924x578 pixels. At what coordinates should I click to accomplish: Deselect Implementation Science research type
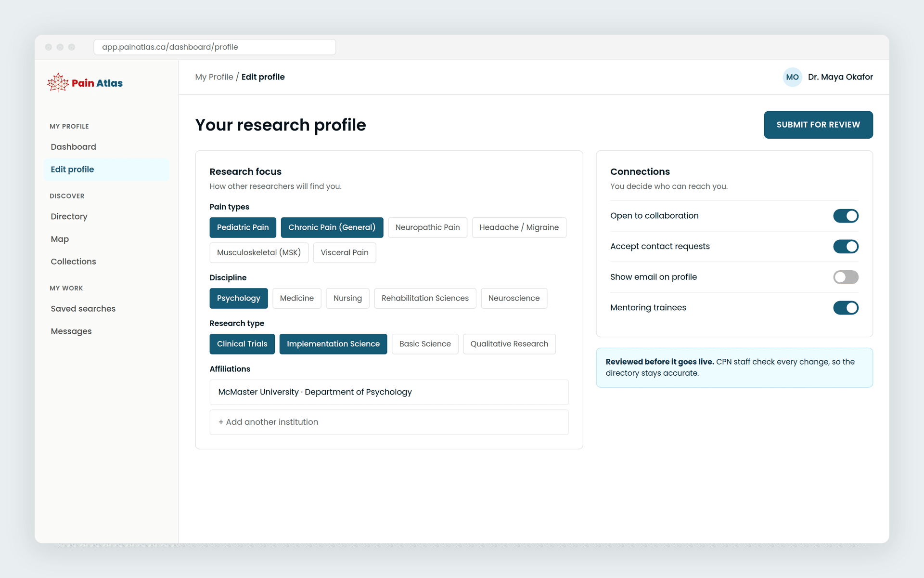[x=333, y=344]
